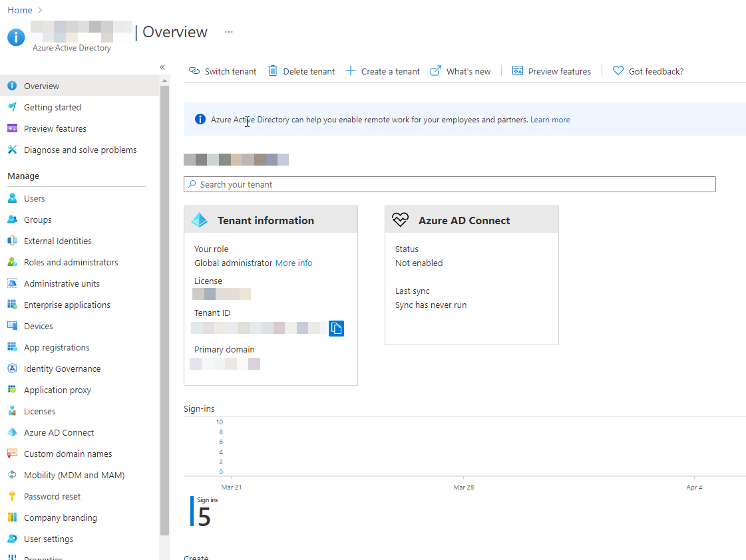
Task: Click the Azure AD Connect sidebar icon
Action: pyautogui.click(x=13, y=432)
